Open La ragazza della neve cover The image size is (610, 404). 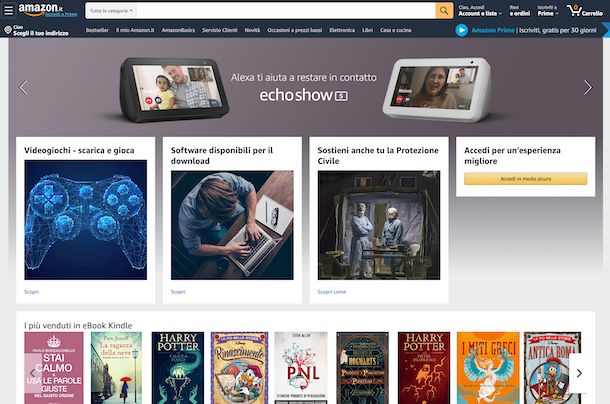(116, 368)
